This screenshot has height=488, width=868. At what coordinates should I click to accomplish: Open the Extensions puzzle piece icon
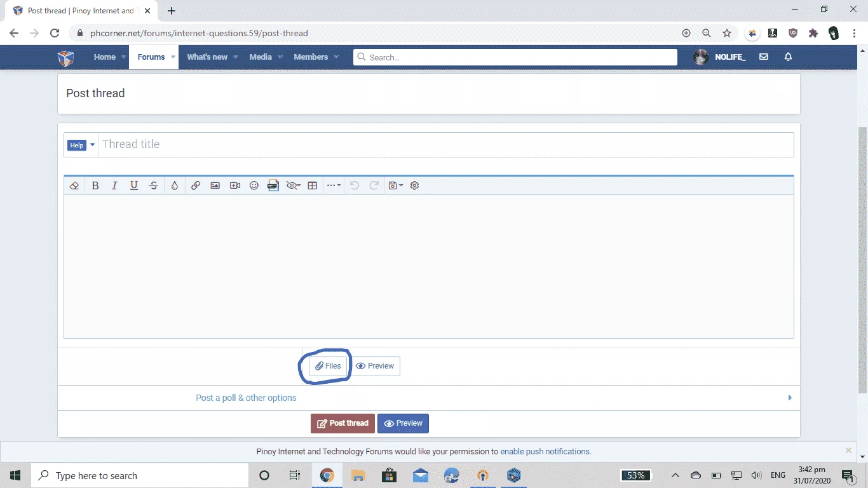pos(813,33)
